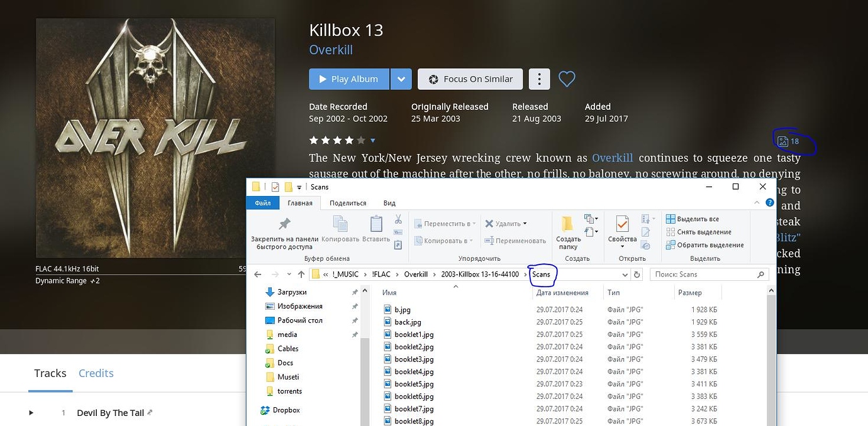Click the link icon next to Devil By The Tail
Image resolution: width=868 pixels, height=426 pixels.
tap(150, 413)
